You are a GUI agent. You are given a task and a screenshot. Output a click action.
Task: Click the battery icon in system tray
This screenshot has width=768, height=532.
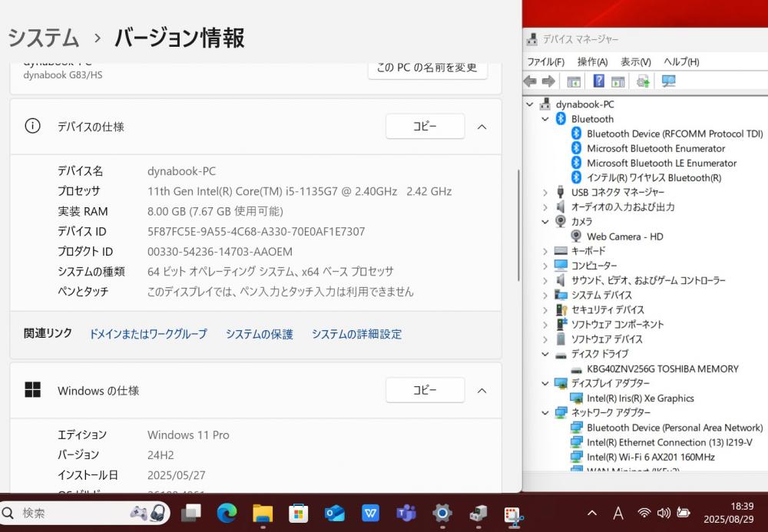click(683, 512)
